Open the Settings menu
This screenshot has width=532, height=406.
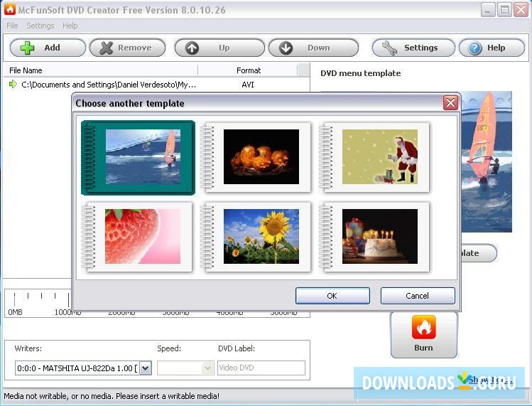40,26
